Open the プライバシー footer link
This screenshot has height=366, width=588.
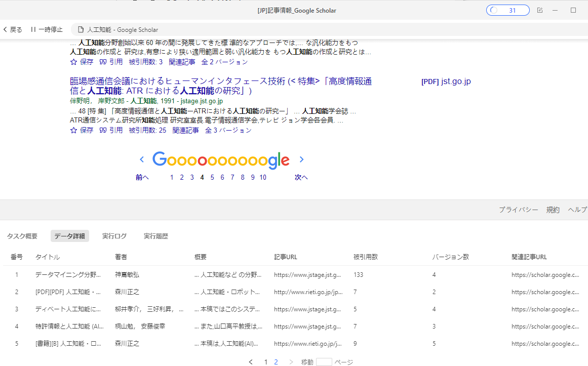click(x=518, y=210)
